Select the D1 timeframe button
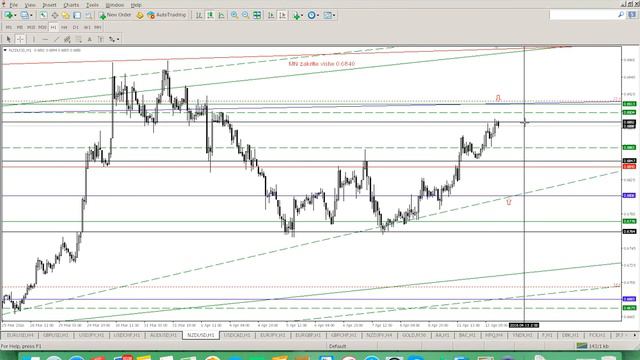Screen dimensions: 640x360 click(76, 27)
